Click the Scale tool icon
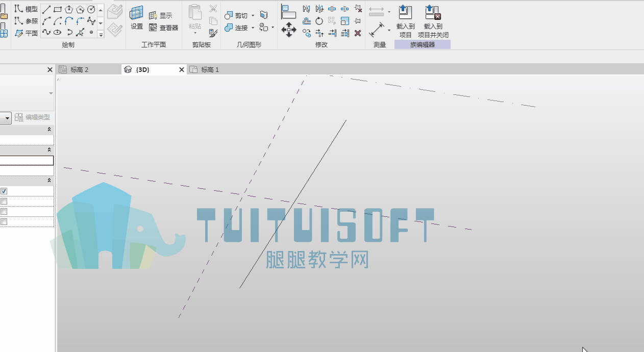The image size is (644, 352). point(345,21)
